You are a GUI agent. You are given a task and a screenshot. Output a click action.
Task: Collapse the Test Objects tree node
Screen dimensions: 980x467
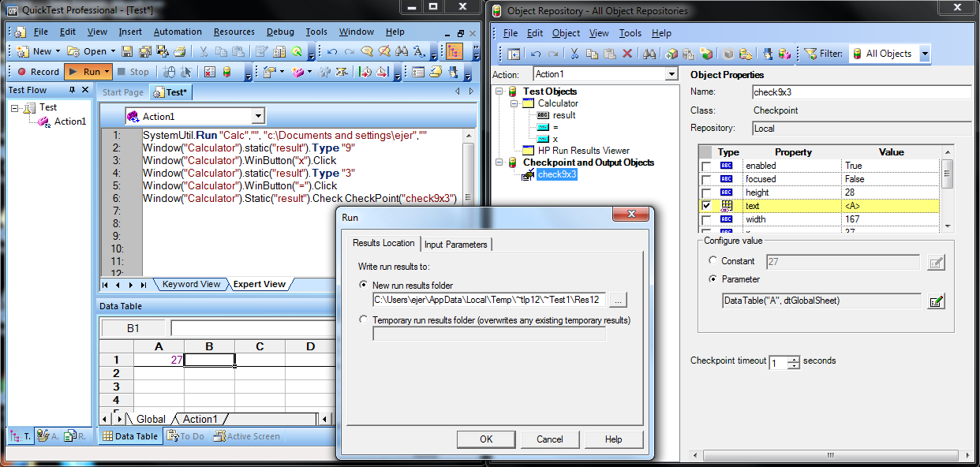coord(500,92)
